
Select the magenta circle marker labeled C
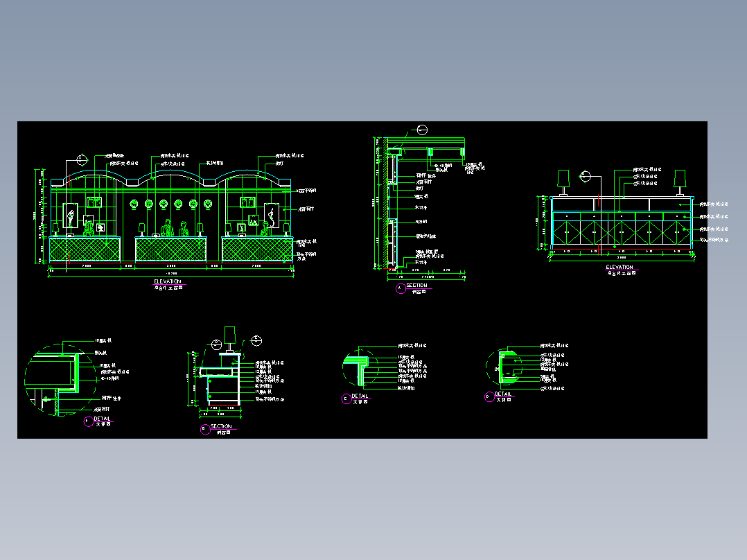(346, 399)
